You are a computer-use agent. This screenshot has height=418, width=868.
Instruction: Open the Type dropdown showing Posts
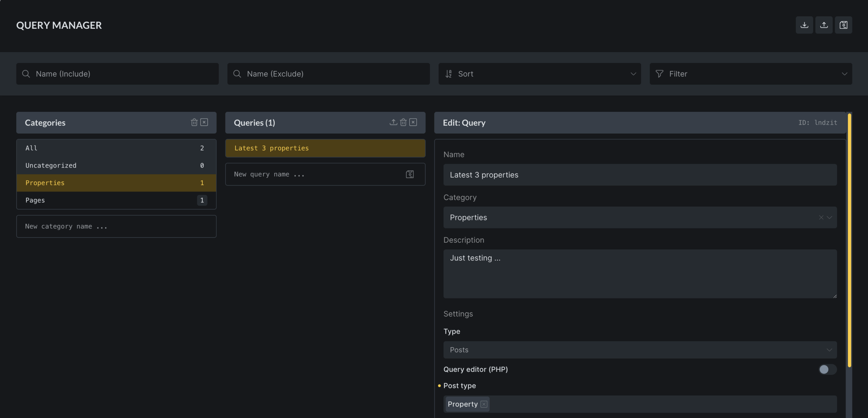pyautogui.click(x=640, y=350)
